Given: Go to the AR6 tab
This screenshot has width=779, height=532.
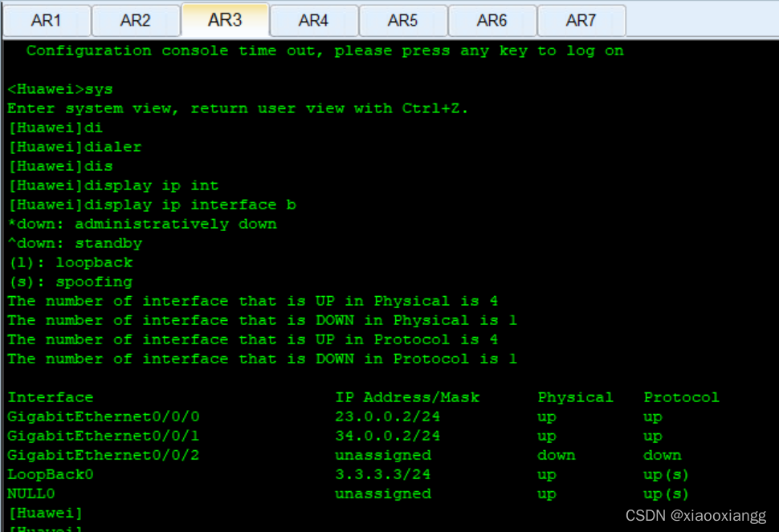Looking at the screenshot, I should coord(491,20).
